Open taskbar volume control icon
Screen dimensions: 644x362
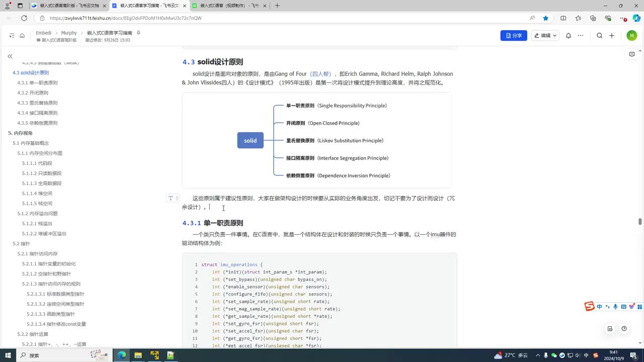pos(578,355)
